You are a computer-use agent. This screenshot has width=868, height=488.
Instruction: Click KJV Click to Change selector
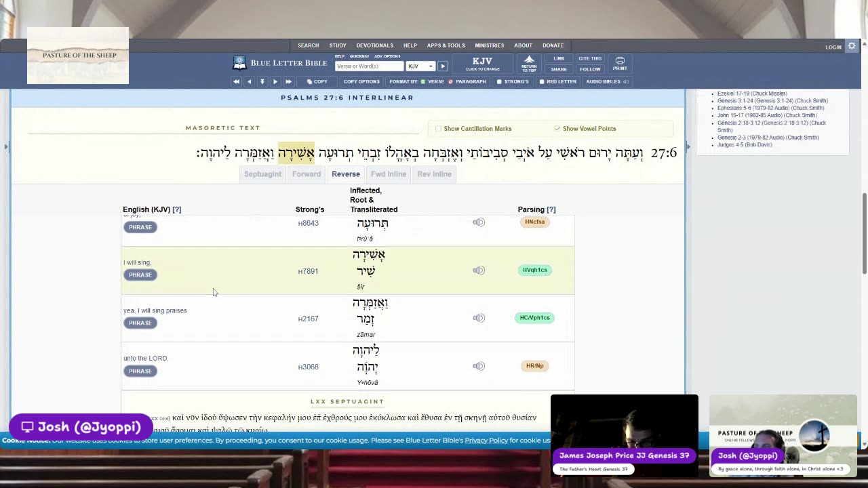click(482, 64)
